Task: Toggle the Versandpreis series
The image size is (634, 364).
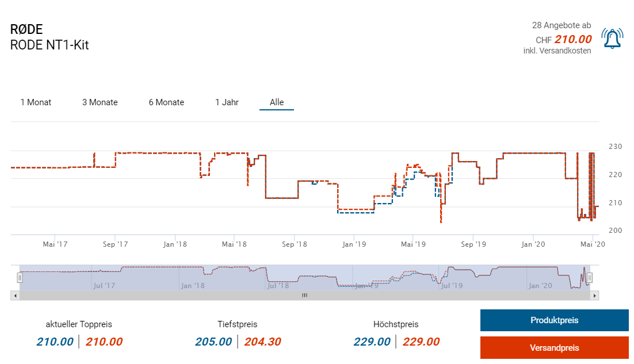Action: pos(554,348)
